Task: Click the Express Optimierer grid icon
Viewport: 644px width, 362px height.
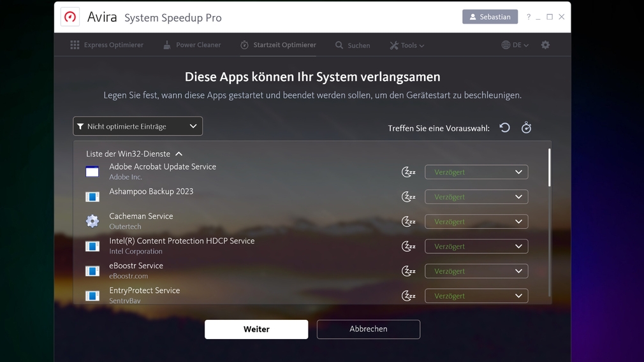Action: coord(75,45)
